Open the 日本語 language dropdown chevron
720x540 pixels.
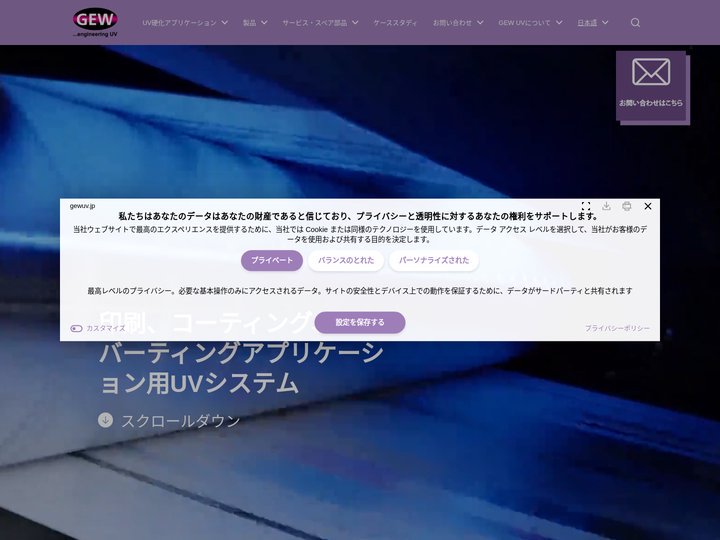[x=605, y=22]
